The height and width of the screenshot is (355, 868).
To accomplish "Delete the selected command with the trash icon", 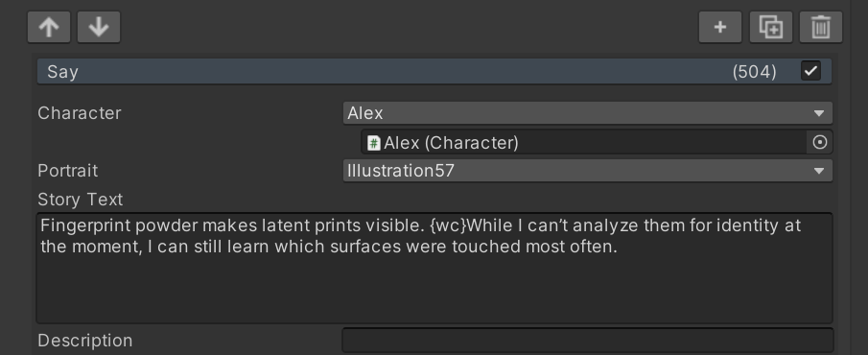I will click(821, 27).
